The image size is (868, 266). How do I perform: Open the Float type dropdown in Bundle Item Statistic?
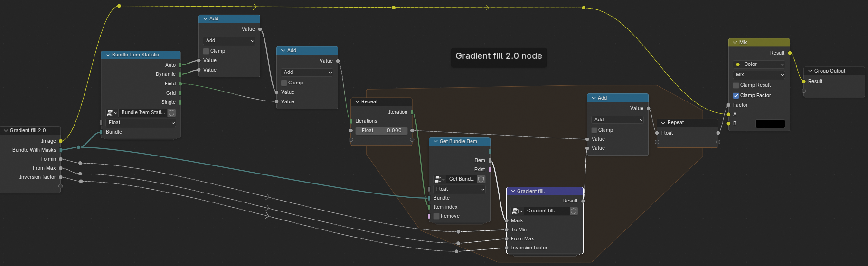(141, 123)
